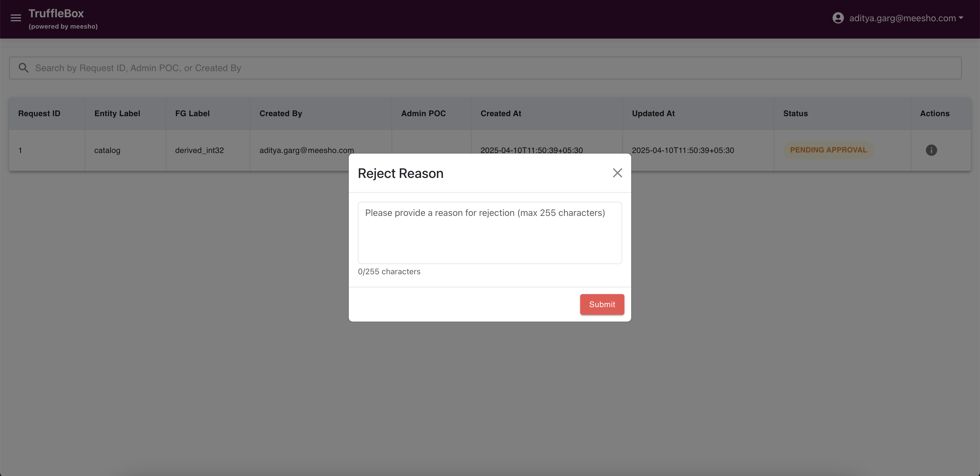Click the 0/255 characters counter text

pos(389,271)
